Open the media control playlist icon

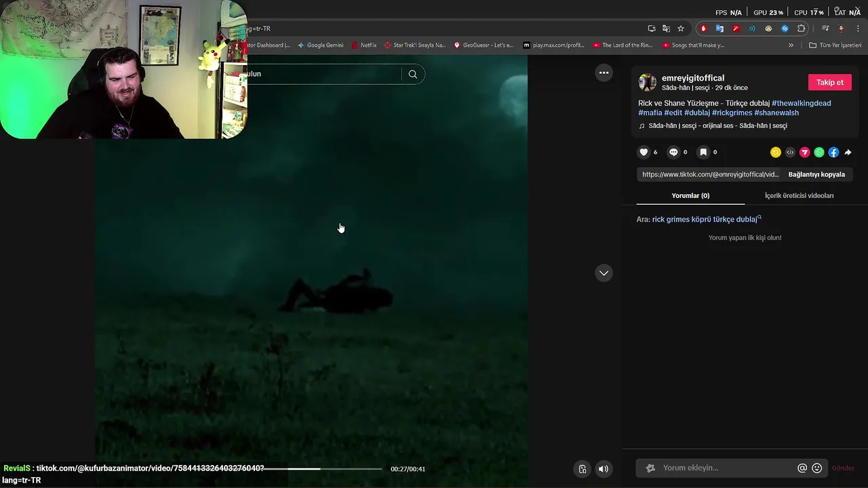click(825, 28)
